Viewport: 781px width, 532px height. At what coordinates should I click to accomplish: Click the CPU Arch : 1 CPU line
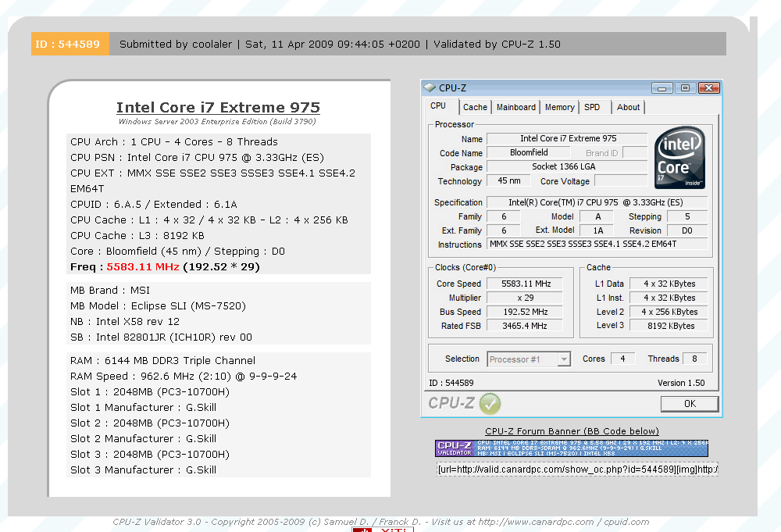[174, 142]
